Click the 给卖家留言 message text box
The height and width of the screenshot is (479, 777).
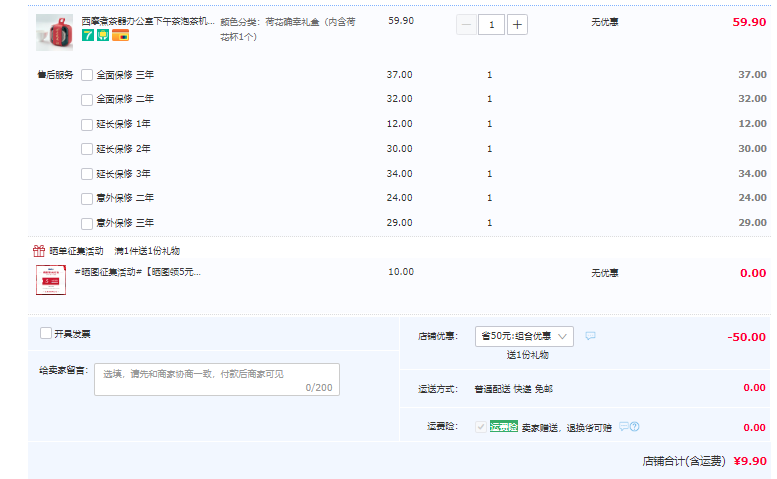[x=217, y=379]
